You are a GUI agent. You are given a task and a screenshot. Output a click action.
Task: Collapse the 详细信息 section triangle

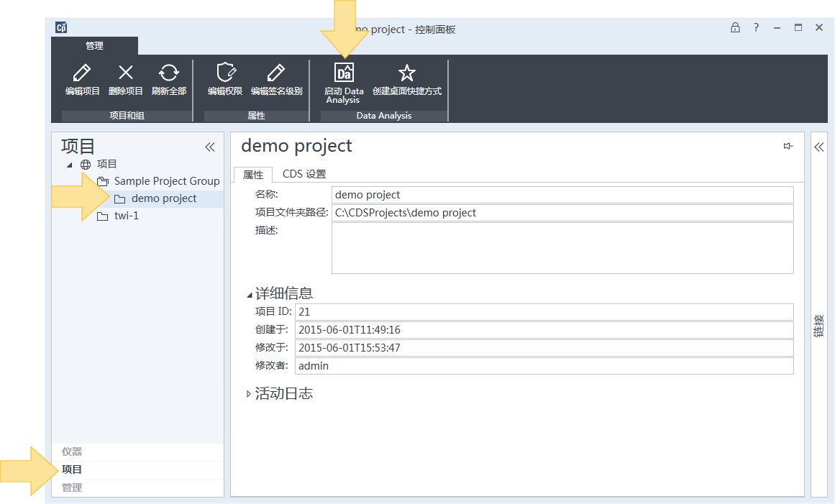249,294
